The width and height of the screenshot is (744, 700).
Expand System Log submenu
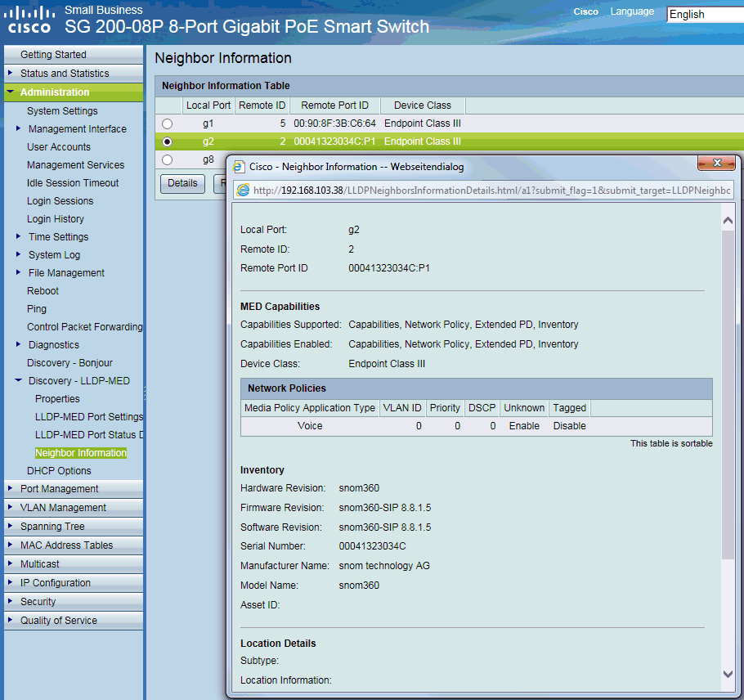click(18, 254)
